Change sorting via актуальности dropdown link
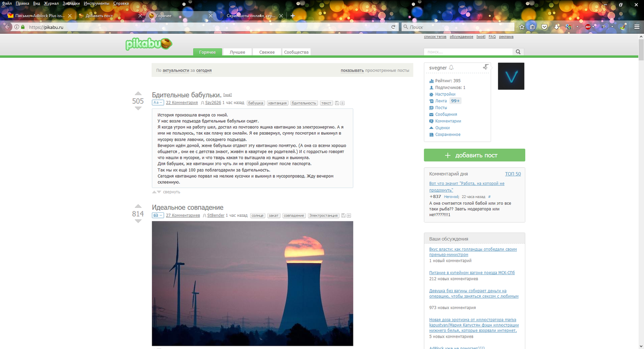Image resolution: width=644 pixels, height=349 pixels. point(176,71)
